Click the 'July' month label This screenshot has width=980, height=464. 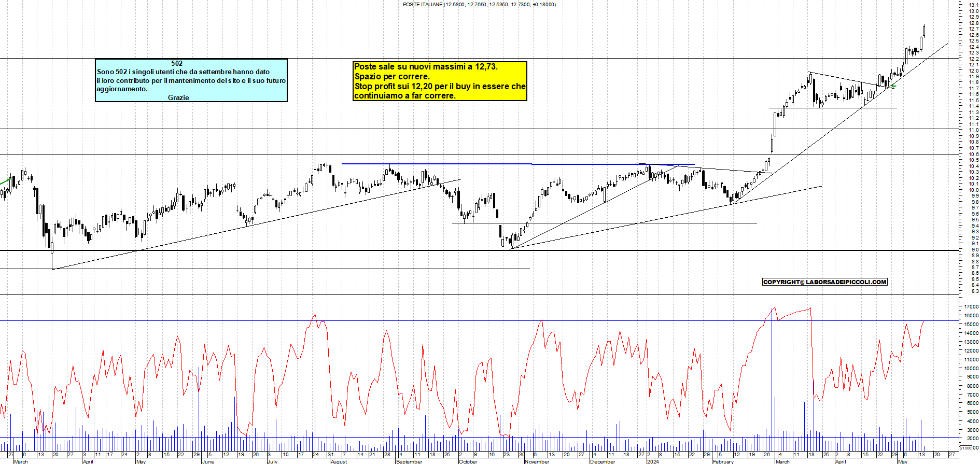click(272, 461)
